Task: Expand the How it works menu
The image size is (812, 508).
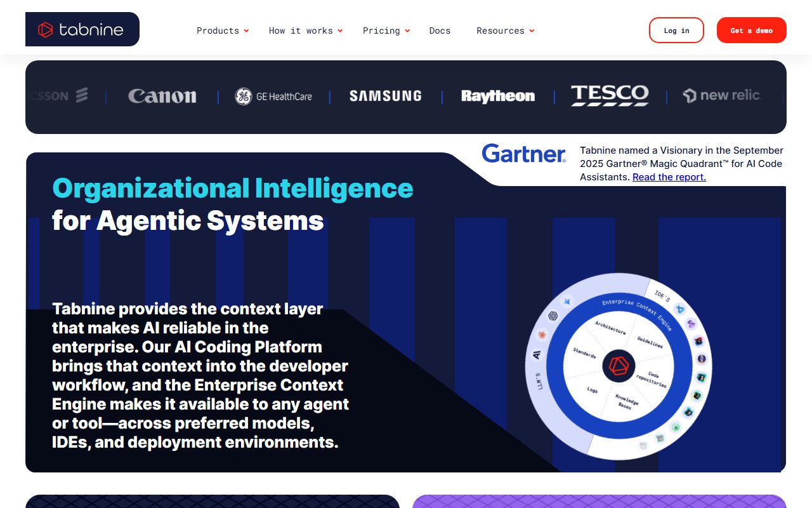Action: click(306, 30)
